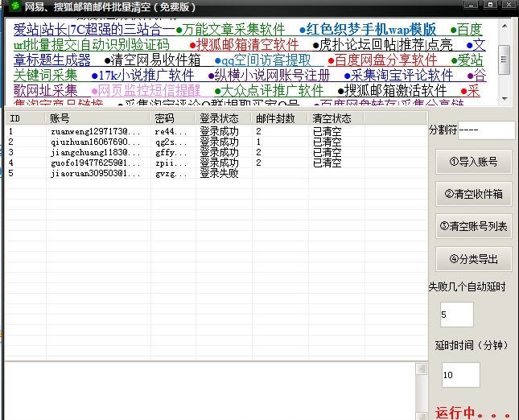Click the ①导入账号 button
519x420 pixels.
coord(472,162)
